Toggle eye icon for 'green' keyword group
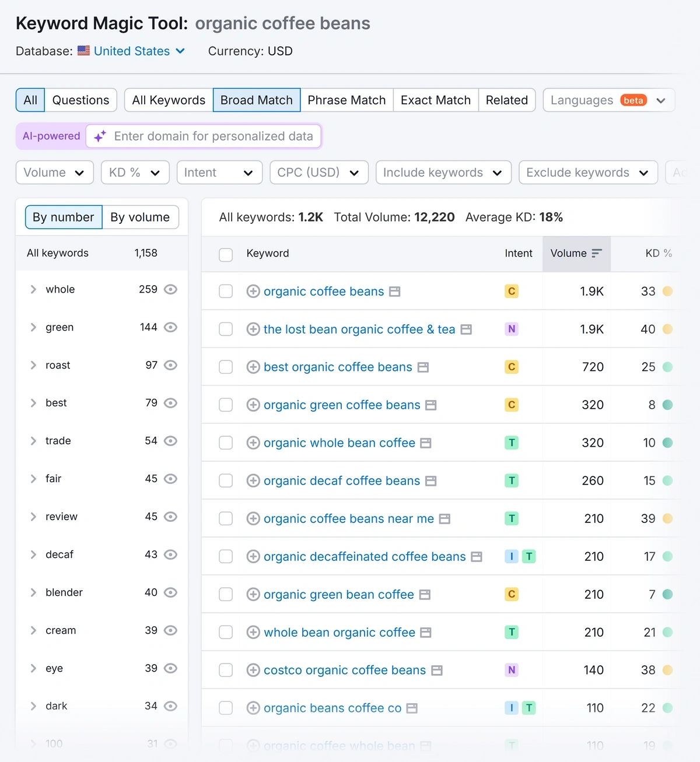The height and width of the screenshot is (762, 700). (170, 328)
